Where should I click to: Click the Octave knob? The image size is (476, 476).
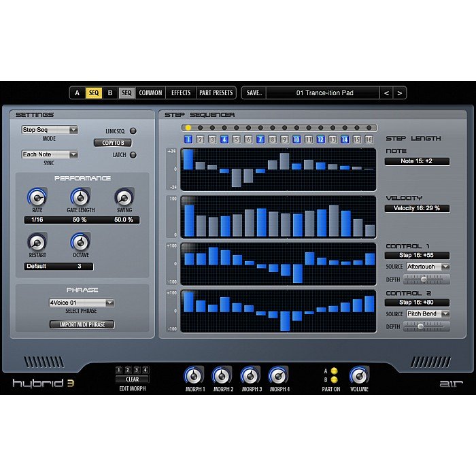pyautogui.click(x=80, y=242)
